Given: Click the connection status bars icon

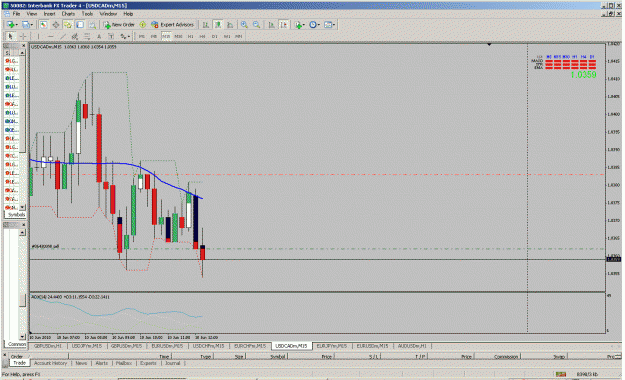Looking at the screenshot, I should coord(561,374).
